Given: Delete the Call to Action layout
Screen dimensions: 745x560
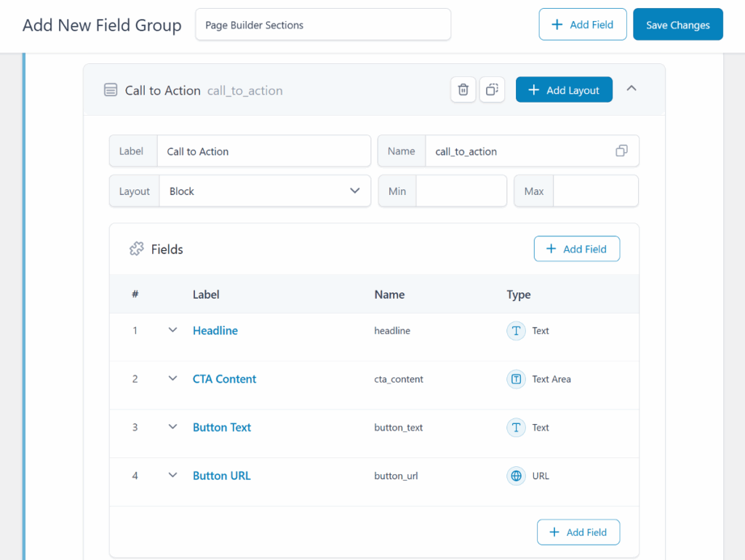Looking at the screenshot, I should point(463,90).
